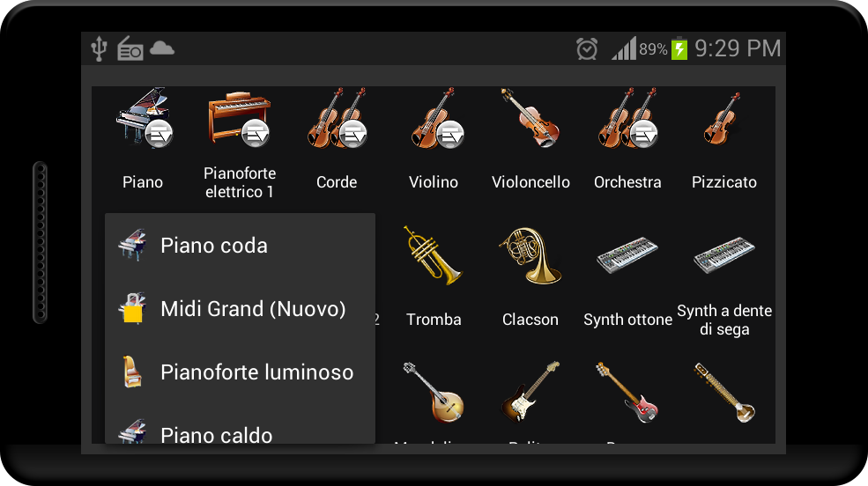The width and height of the screenshot is (868, 486).
Task: Pick the Synth a dente di sega
Action: pos(724,255)
